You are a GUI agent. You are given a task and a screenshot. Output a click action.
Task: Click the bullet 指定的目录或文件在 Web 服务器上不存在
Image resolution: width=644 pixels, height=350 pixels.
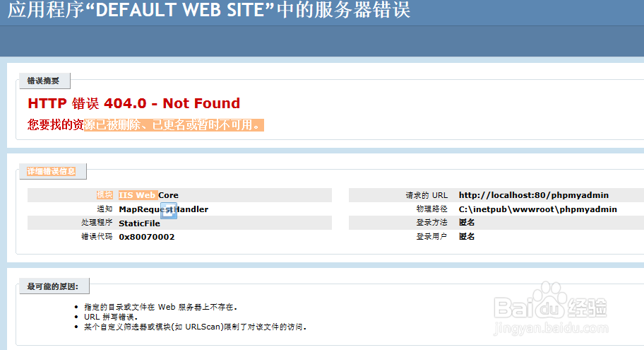(x=160, y=307)
